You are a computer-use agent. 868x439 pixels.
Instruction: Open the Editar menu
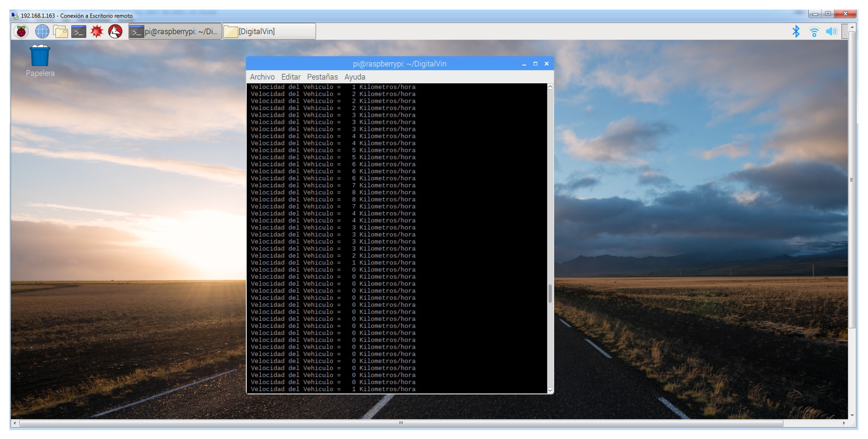click(290, 77)
